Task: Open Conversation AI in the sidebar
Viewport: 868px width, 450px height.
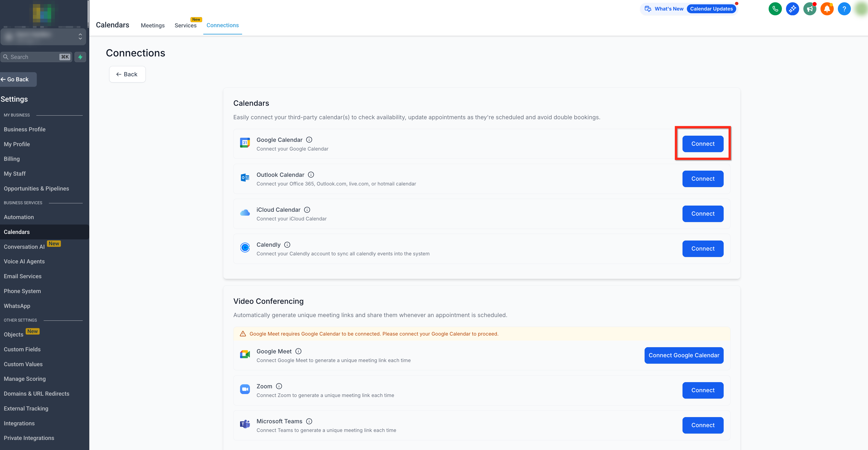Action: pyautogui.click(x=24, y=247)
